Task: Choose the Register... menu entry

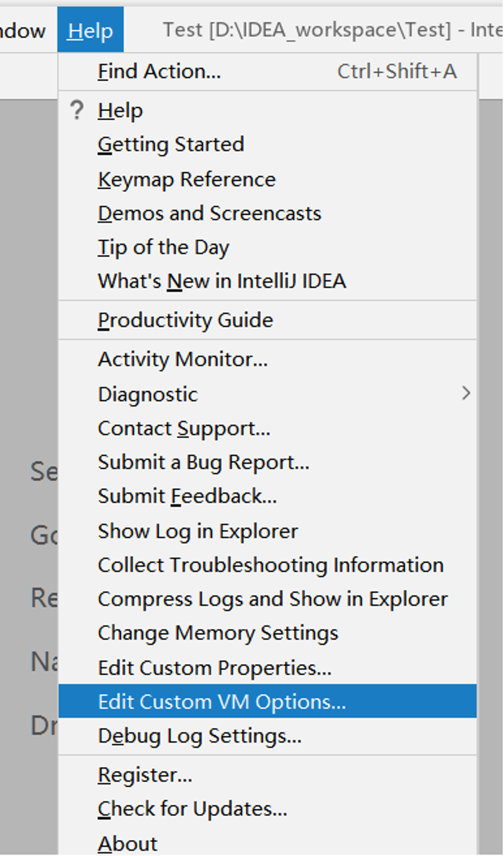Action: click(268, 775)
